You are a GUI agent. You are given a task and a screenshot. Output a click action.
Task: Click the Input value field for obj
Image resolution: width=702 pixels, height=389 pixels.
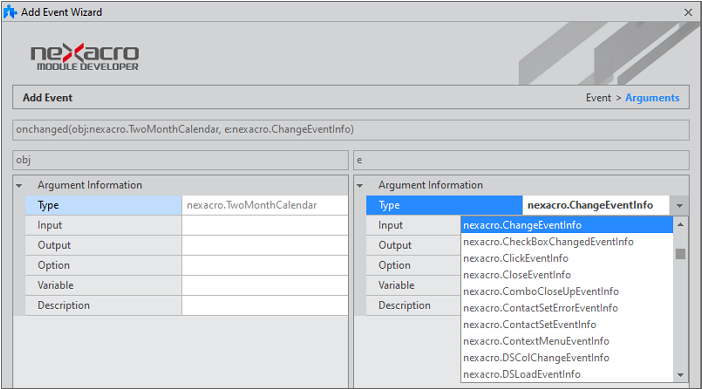[x=265, y=225]
